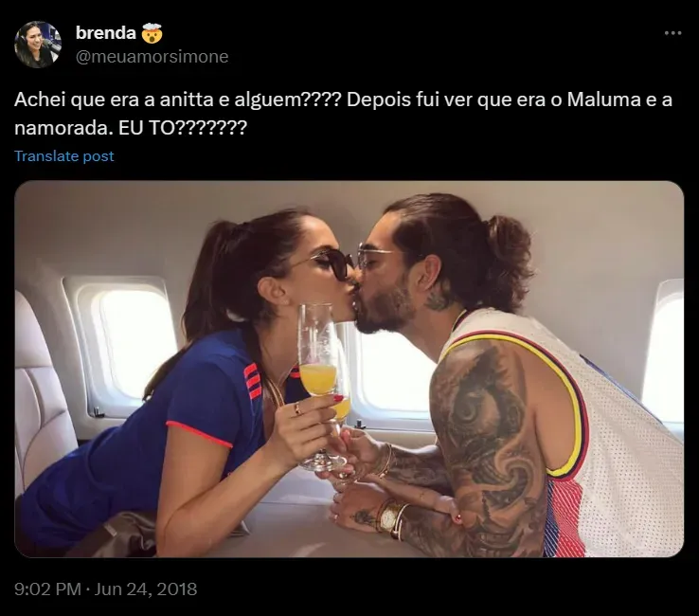The image size is (699, 616).
Task: Click the "Jun 24, 2018" date text
Action: [146, 589]
